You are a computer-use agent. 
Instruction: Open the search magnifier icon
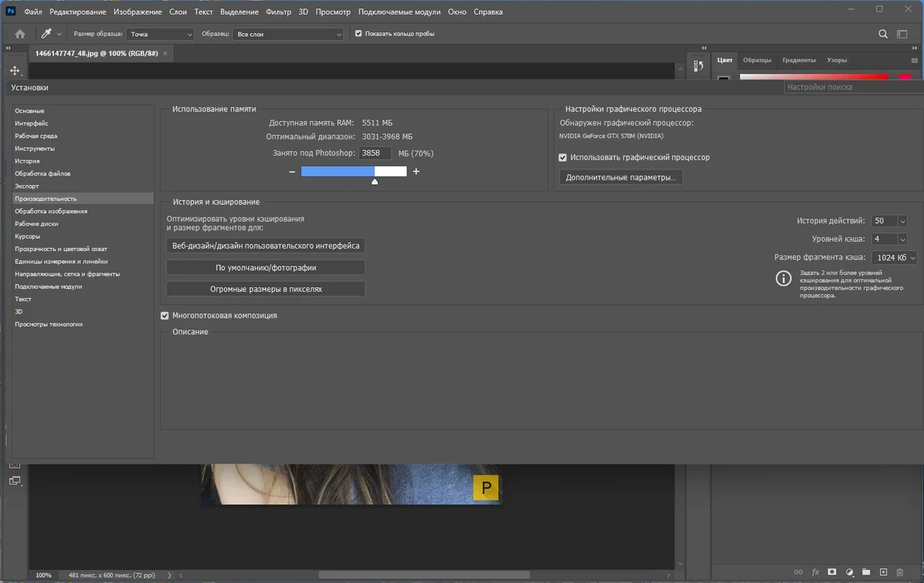tap(883, 34)
